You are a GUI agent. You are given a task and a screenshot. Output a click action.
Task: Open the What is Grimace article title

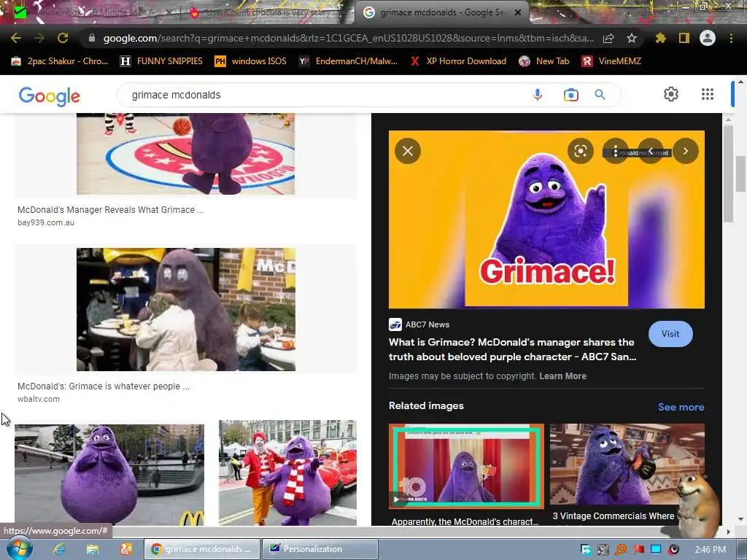click(512, 349)
